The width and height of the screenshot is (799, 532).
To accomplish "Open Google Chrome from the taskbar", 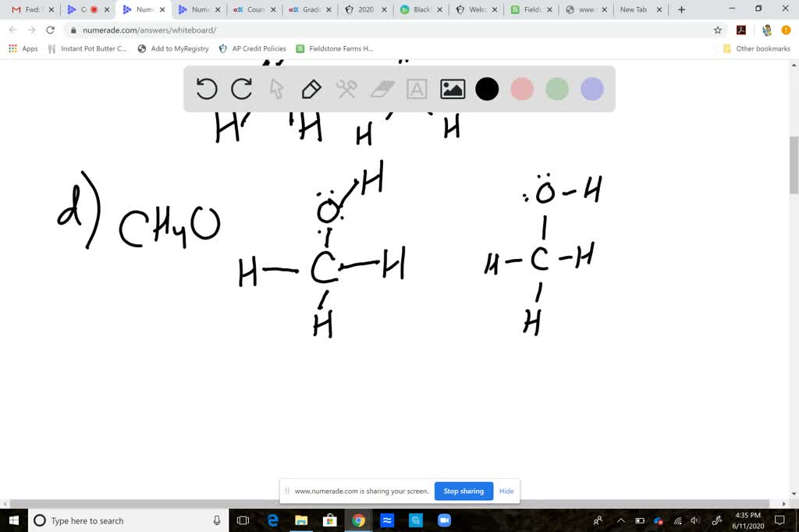I will tap(358, 520).
